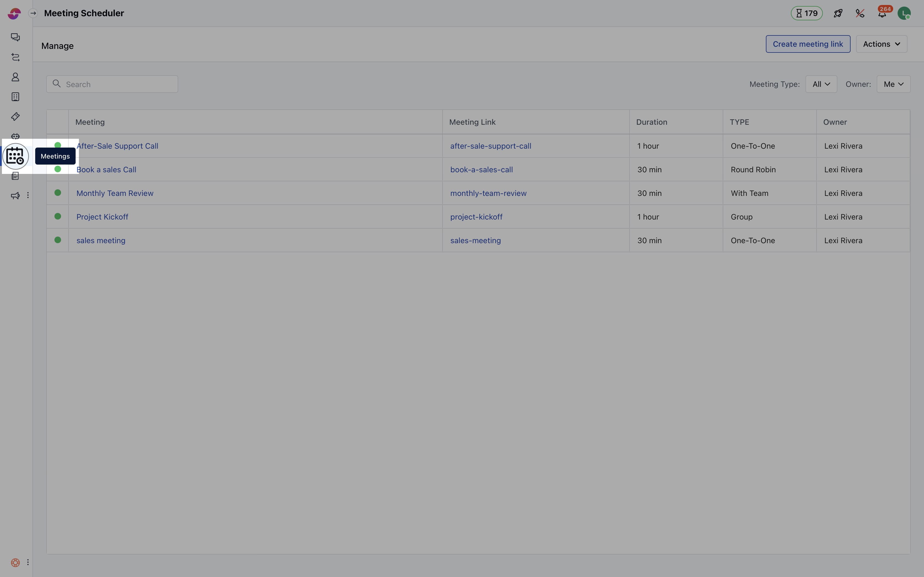Viewport: 924px width, 577px height.
Task: Open the accounts building icon in sidebar
Action: coord(15,97)
